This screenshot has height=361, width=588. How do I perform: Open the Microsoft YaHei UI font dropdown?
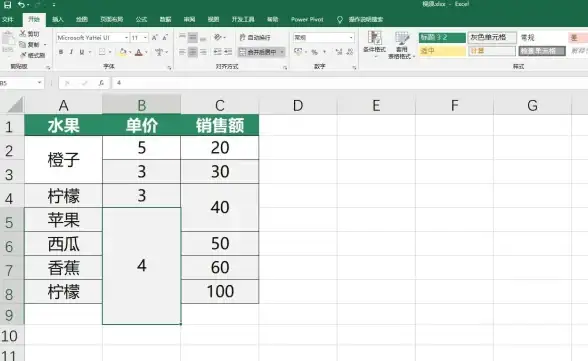pyautogui.click(x=126, y=37)
